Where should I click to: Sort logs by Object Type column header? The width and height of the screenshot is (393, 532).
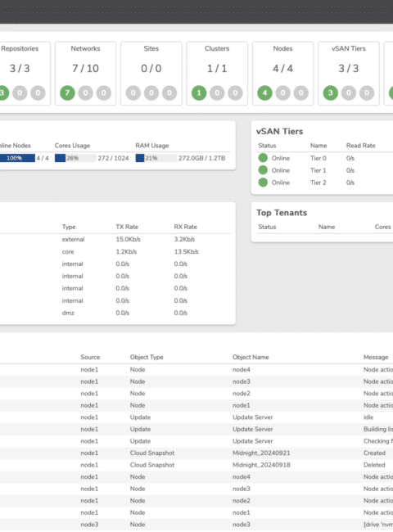point(147,358)
